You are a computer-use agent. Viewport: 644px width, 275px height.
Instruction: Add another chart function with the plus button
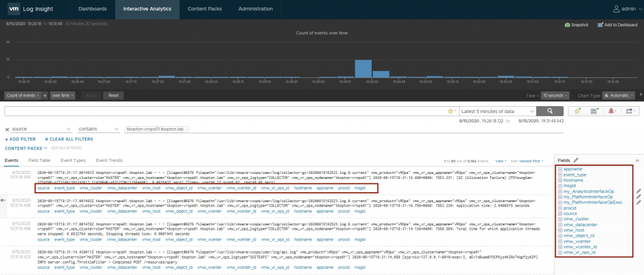(45, 95)
